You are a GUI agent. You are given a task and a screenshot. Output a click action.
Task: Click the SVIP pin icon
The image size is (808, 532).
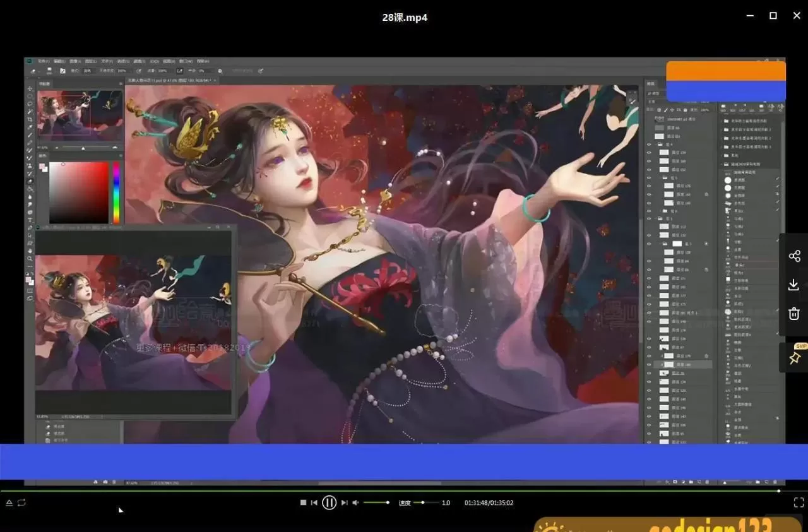click(x=794, y=358)
